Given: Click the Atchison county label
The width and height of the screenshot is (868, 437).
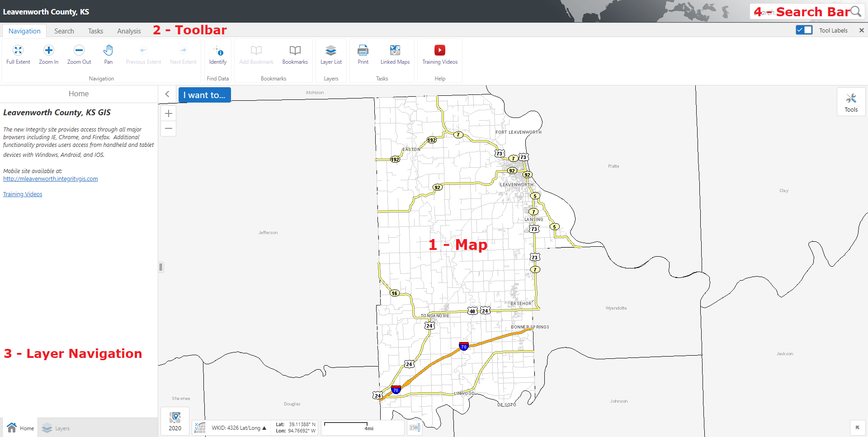Looking at the screenshot, I should pos(315,93).
